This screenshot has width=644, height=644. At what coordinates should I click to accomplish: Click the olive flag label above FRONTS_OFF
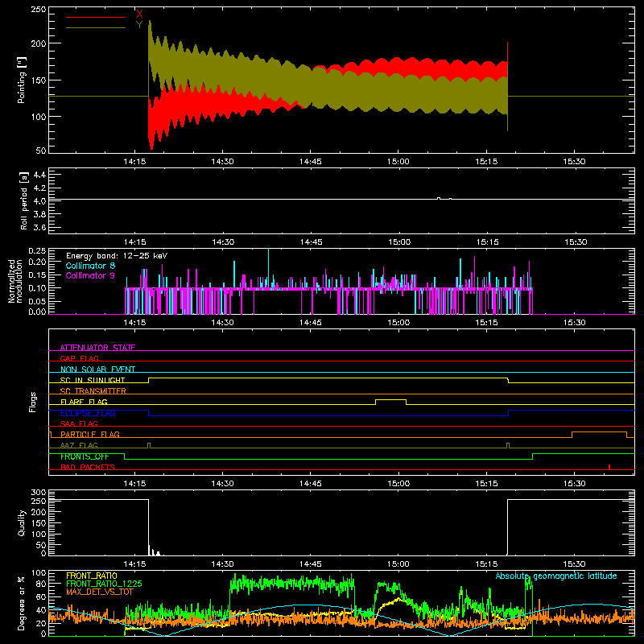[x=79, y=445]
